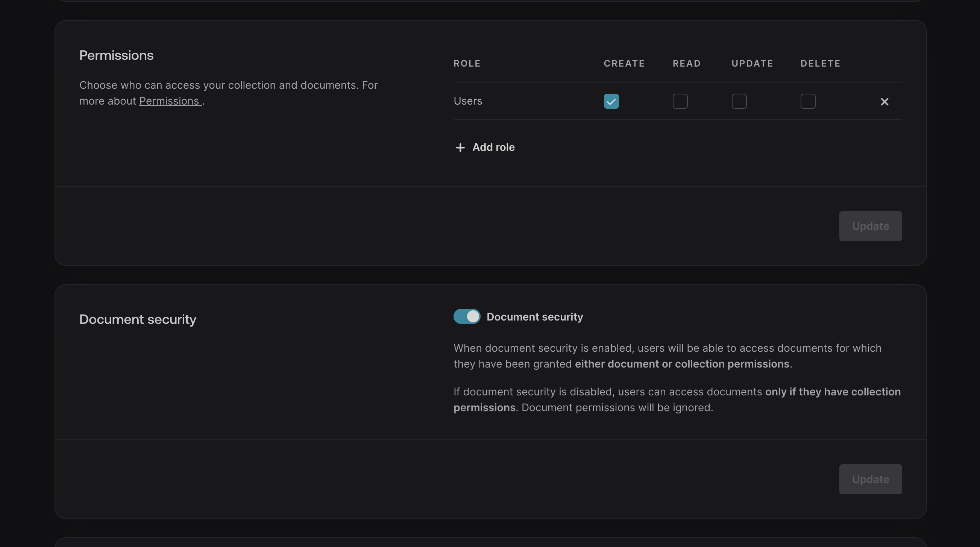Select the Users role name in the table
The width and height of the screenshot is (980, 547).
pyautogui.click(x=467, y=101)
